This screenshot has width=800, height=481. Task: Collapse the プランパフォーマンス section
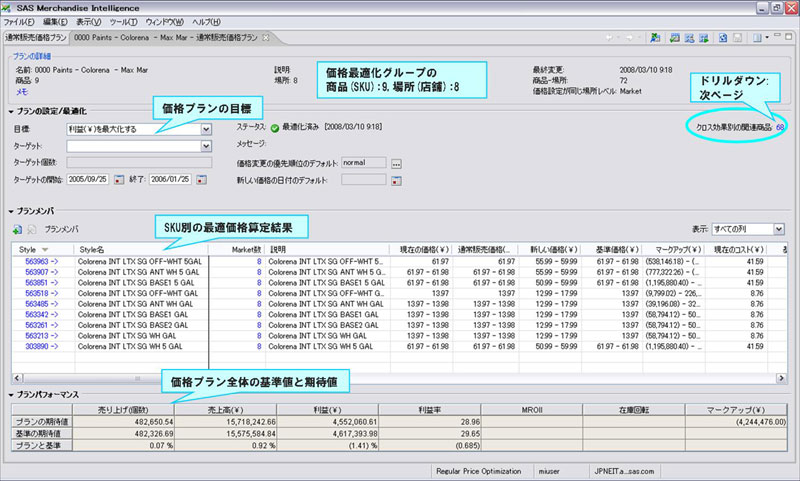(11, 395)
